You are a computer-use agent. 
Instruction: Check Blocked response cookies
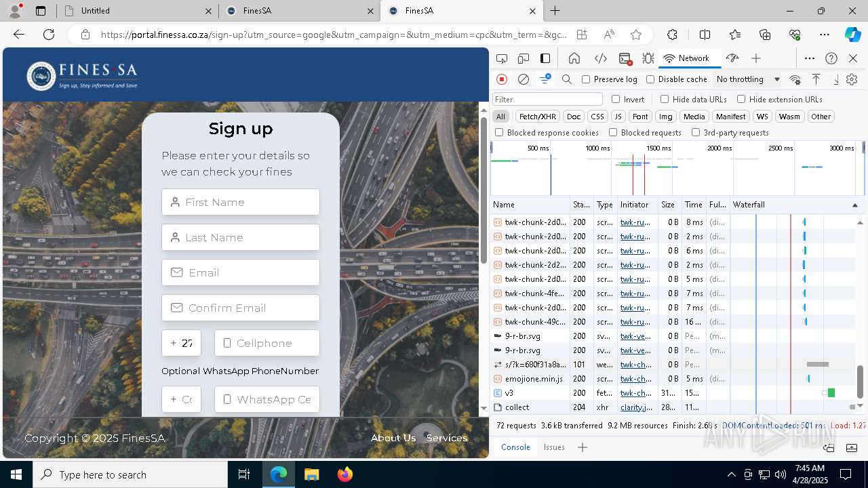[x=499, y=133]
